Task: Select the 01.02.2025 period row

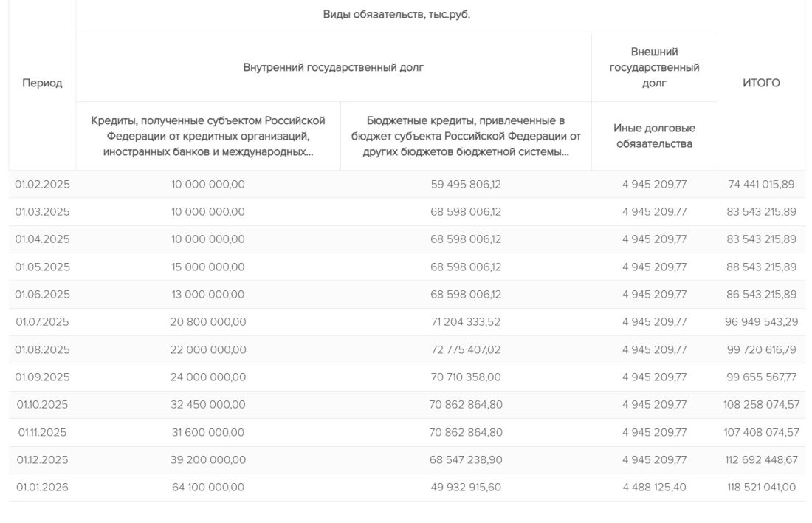Action: tap(42, 184)
